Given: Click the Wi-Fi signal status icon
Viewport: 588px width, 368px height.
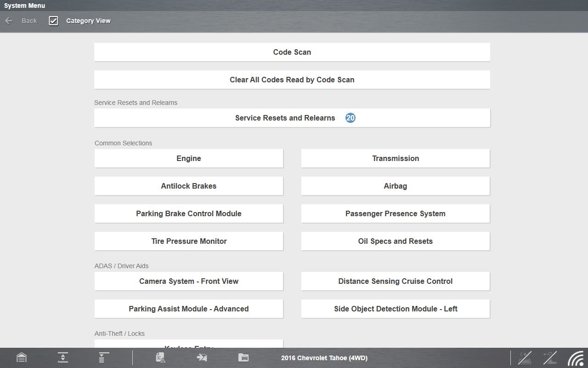Looking at the screenshot, I should click(x=576, y=358).
